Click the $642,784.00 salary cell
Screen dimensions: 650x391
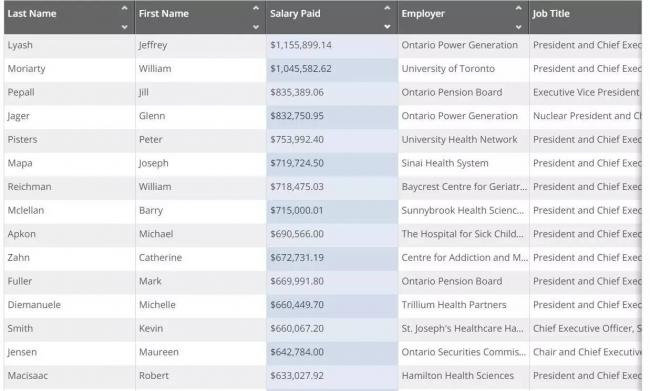332,352
